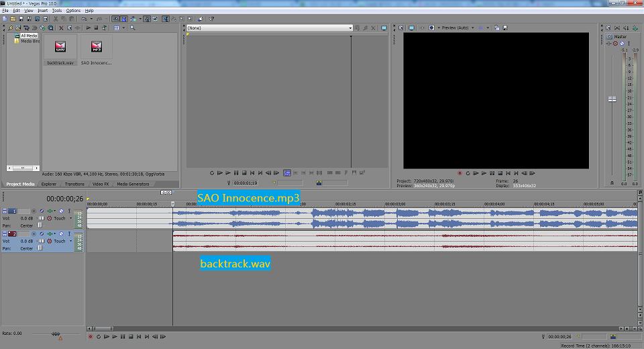Undo the last action
The image size is (644, 349).
coord(84,19)
